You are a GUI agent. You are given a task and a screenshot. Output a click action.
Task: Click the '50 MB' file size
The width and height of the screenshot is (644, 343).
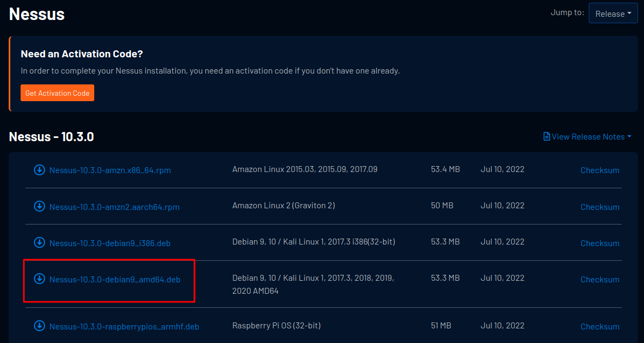point(442,205)
